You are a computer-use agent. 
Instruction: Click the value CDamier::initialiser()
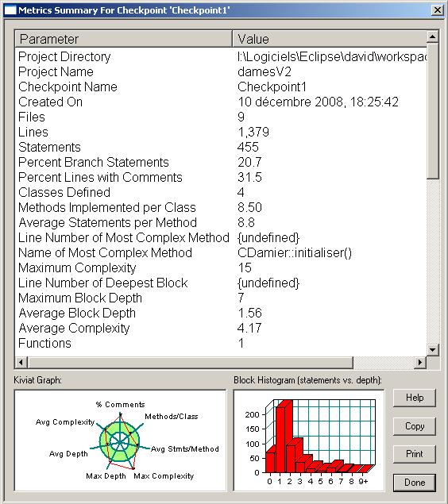tap(295, 253)
